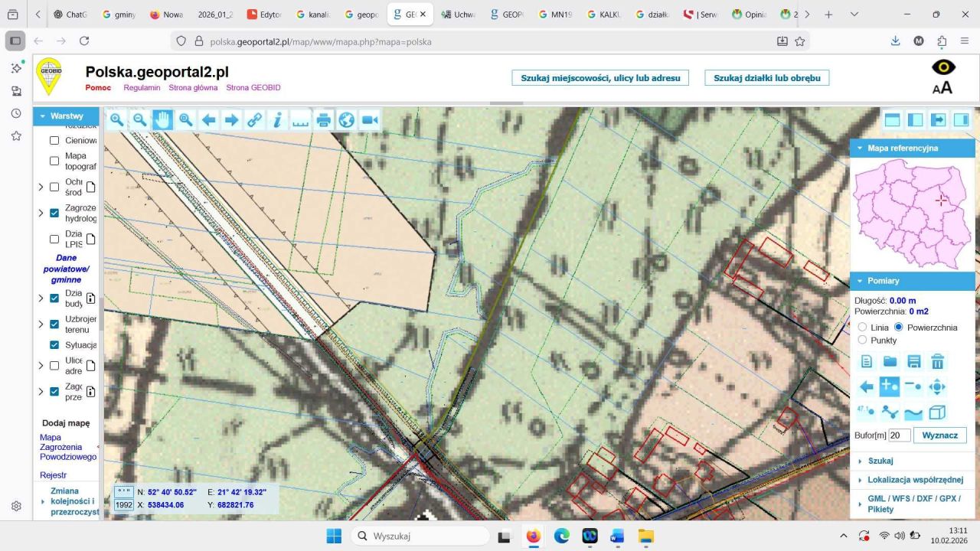The image size is (980, 551).
Task: Select the Linia measurement radio button
Action: [862, 327]
